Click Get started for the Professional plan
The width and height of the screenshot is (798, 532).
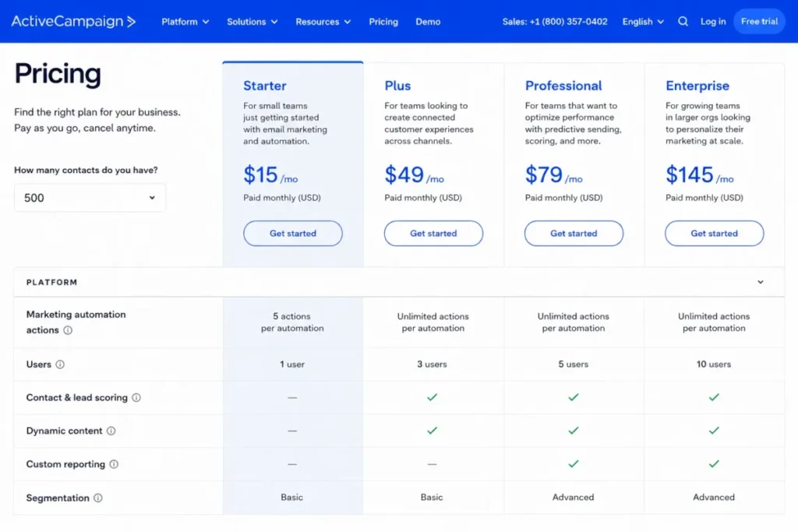click(x=574, y=234)
